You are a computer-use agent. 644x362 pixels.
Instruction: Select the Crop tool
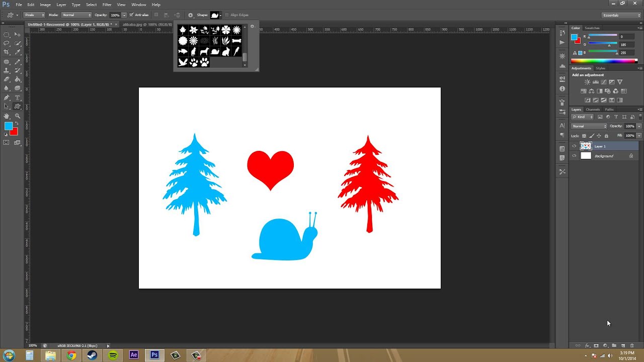coord(7,52)
